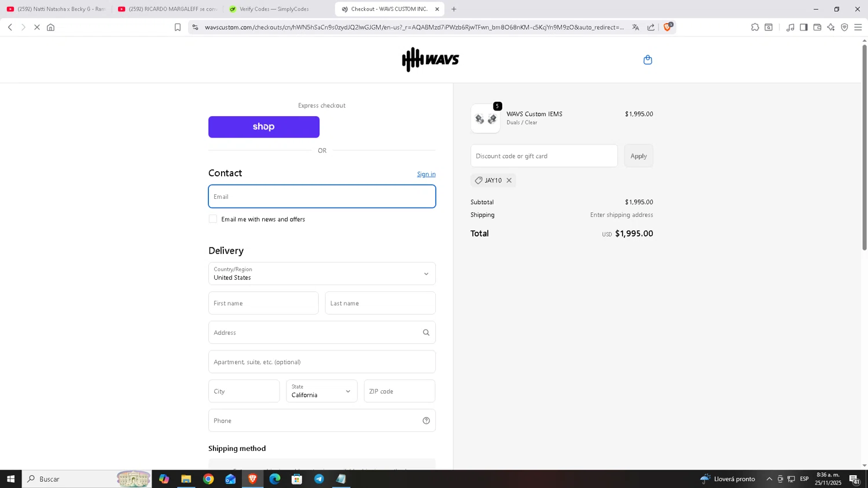Open Windows Start menu
Viewport: 868px width, 488px height.
coord(10,479)
